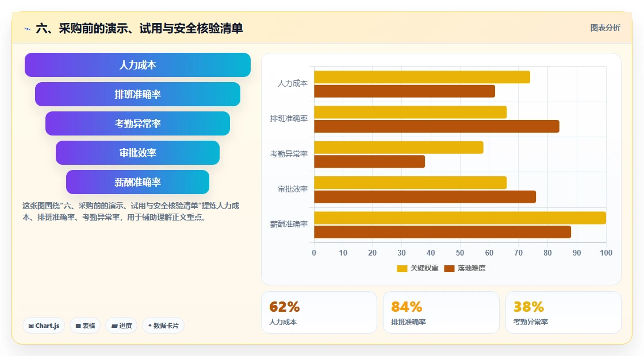644x356 pixels.
Task: Open the 38% 考勤异常率 data card
Action: point(563,312)
